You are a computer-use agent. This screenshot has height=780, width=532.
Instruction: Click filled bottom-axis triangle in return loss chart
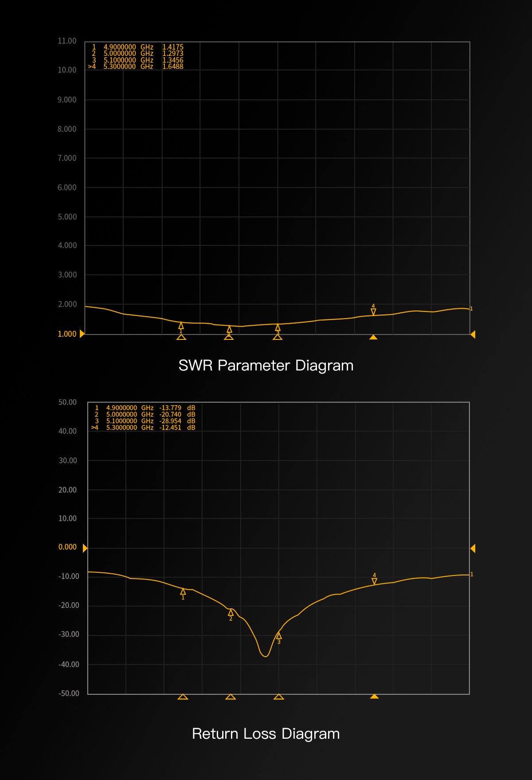(x=374, y=697)
